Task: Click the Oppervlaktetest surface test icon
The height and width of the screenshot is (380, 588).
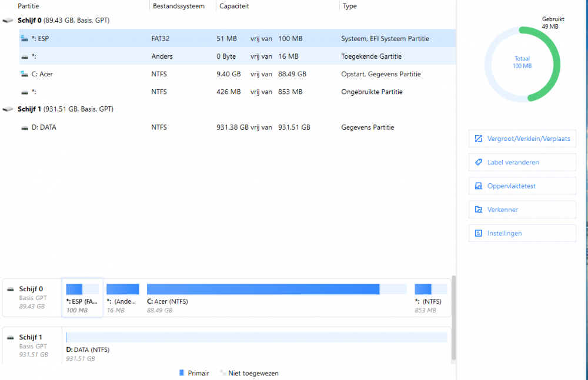Action: [478, 186]
